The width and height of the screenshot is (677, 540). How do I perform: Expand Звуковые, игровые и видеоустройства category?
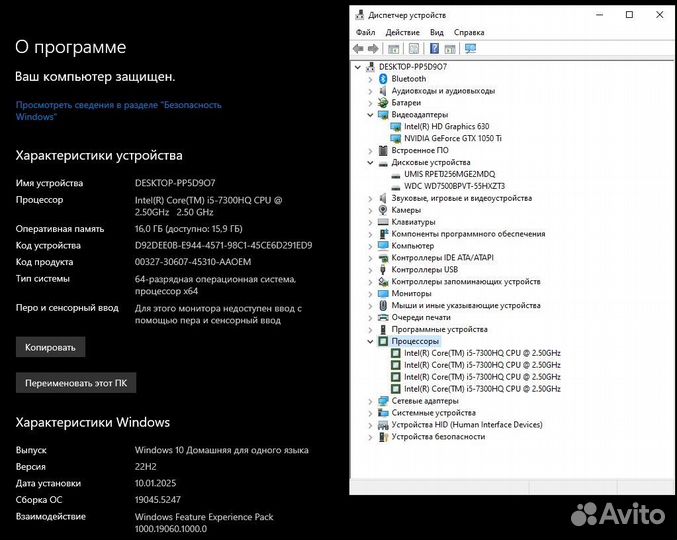pos(370,199)
